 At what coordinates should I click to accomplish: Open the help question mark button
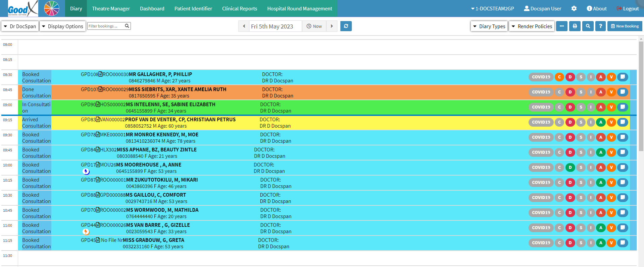(600, 26)
